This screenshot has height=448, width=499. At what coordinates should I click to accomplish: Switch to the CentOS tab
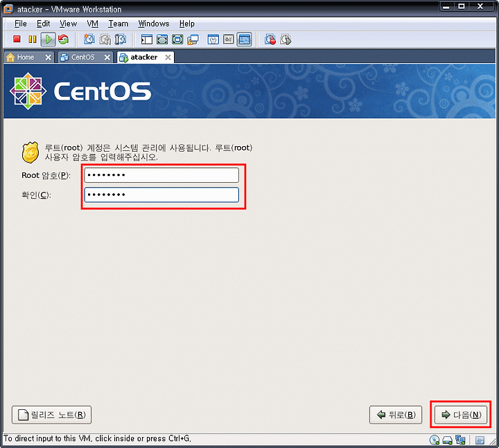coord(82,57)
